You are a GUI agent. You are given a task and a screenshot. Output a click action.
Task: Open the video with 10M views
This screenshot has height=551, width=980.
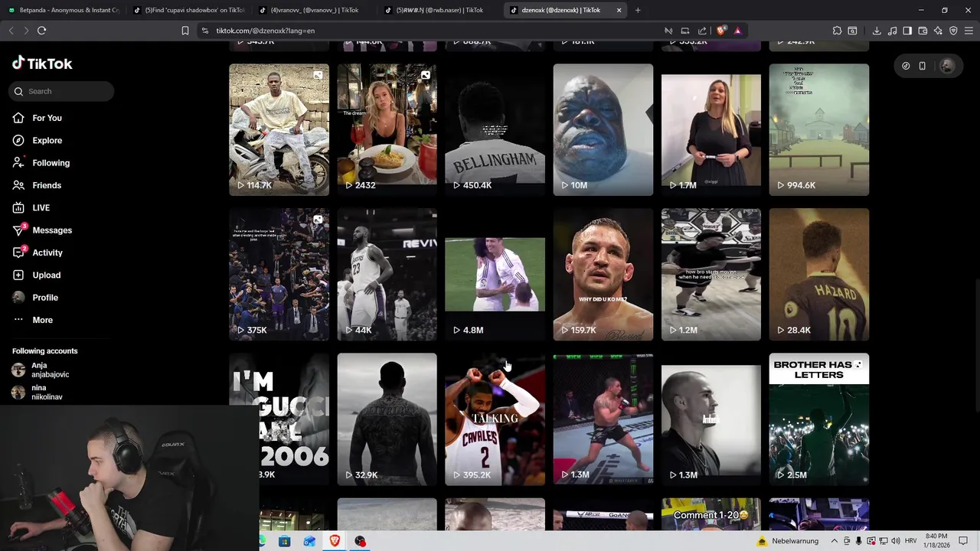click(x=603, y=129)
